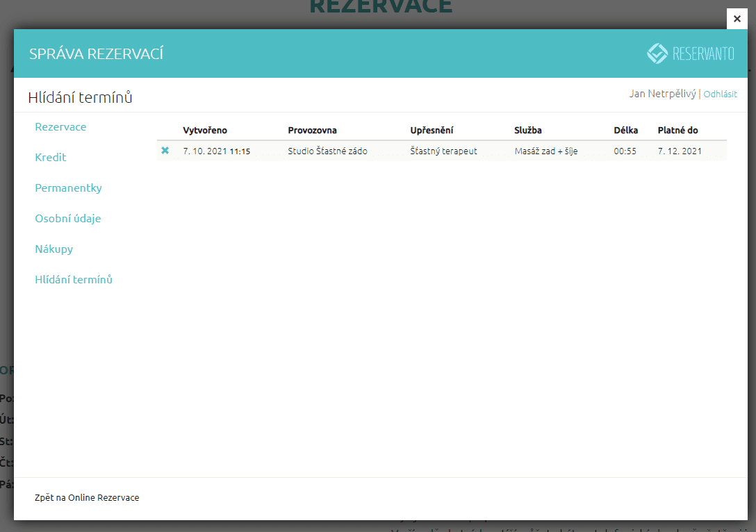The image size is (756, 532).
Task: Select Permanentky from the sidebar menu
Action: click(68, 188)
